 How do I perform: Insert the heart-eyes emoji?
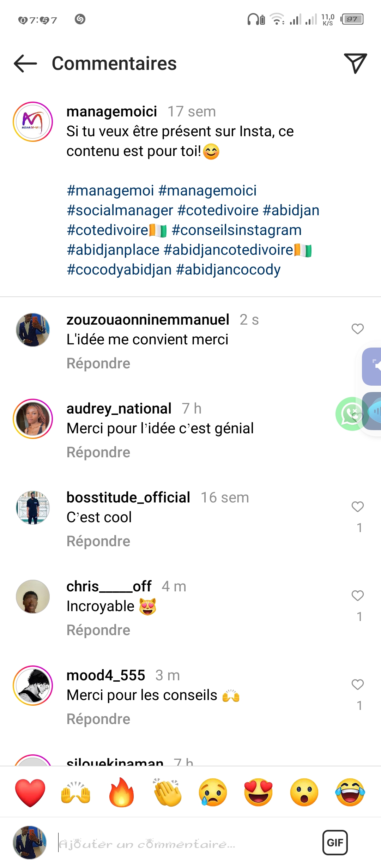pyautogui.click(x=259, y=792)
